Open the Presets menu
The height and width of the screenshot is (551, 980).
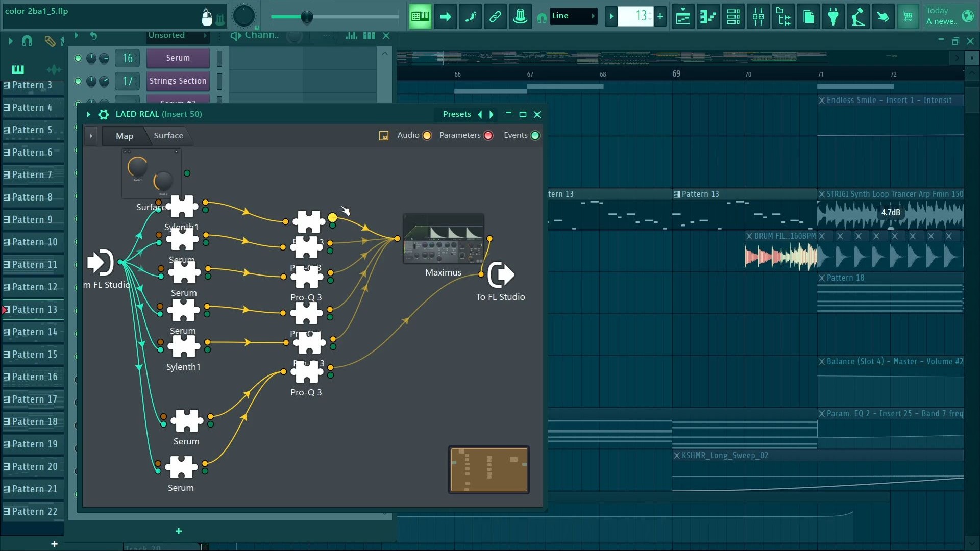tap(457, 114)
